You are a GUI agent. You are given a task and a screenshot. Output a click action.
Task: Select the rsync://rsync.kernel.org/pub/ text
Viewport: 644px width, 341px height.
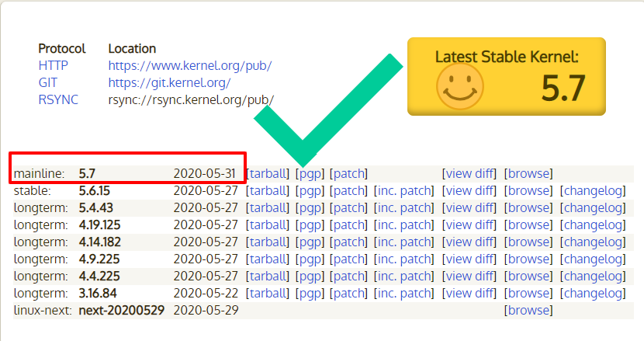(191, 99)
